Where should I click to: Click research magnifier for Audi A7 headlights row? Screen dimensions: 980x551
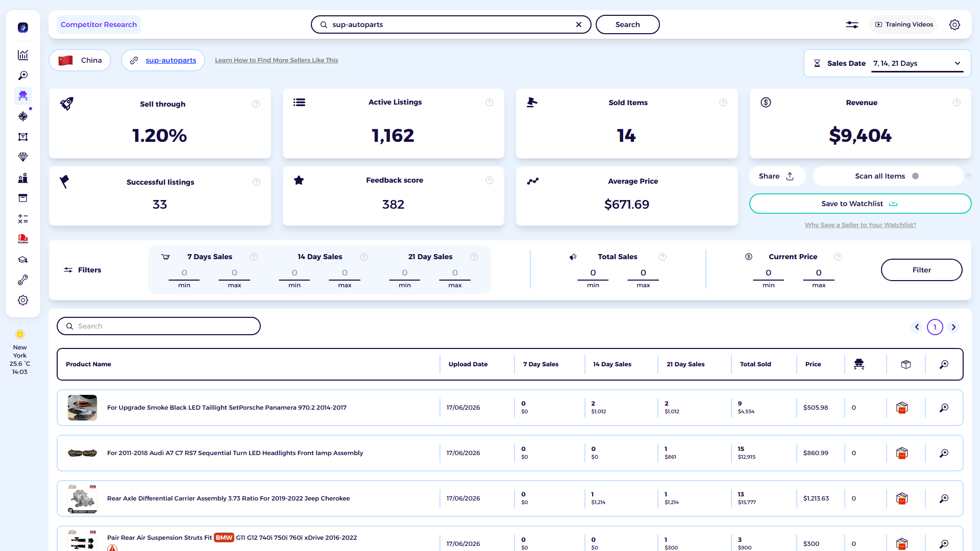[x=944, y=453]
